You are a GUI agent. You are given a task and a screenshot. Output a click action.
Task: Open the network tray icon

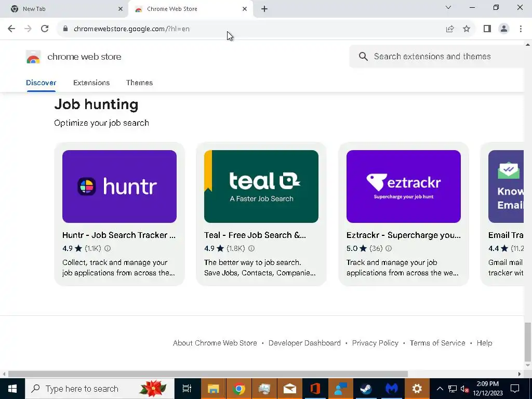coord(453,389)
